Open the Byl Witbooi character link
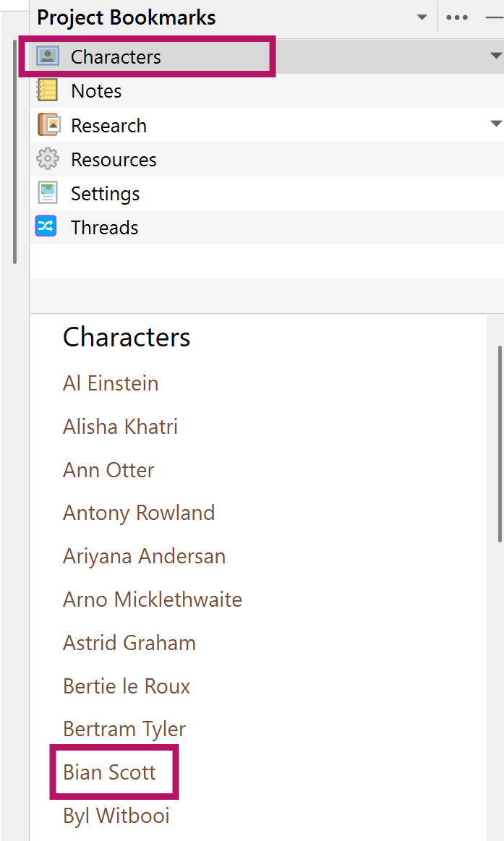This screenshot has height=841, width=504. click(x=116, y=816)
